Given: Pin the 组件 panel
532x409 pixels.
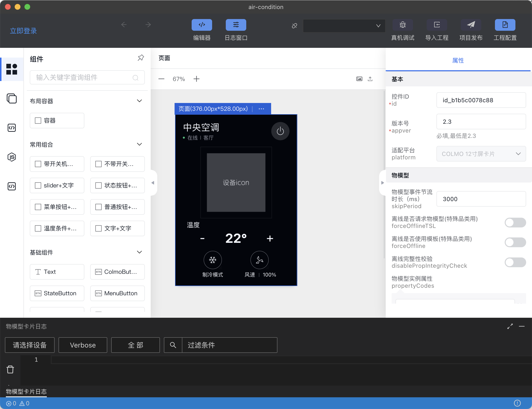Looking at the screenshot, I should pyautogui.click(x=141, y=58).
